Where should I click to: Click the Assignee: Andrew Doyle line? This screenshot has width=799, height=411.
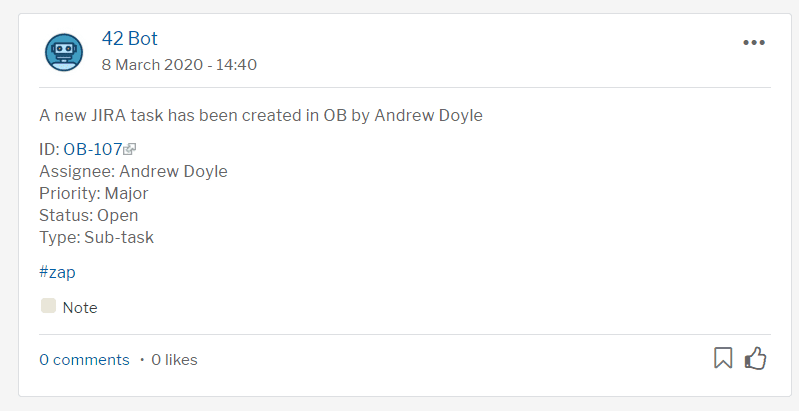click(134, 171)
